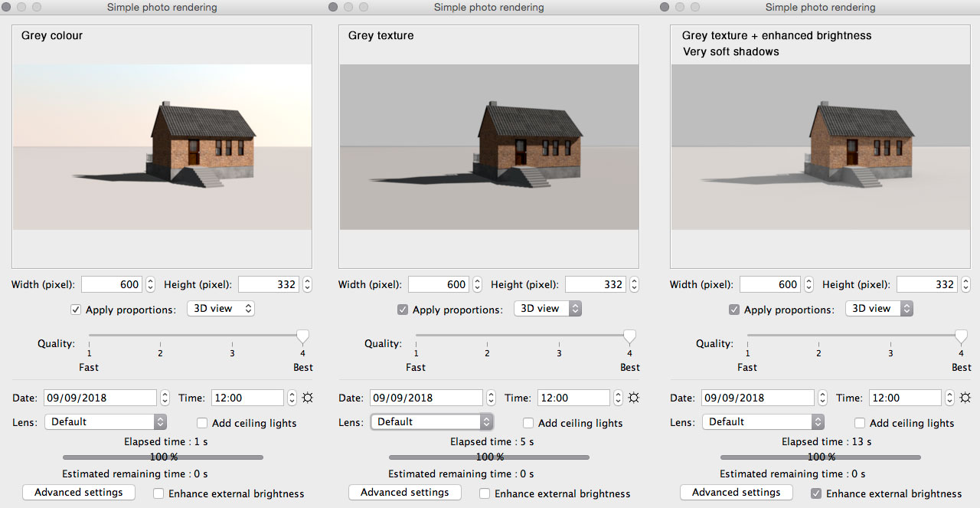980x508 pixels.
Task: Close the middle Simple photo rendering window
Action: [x=333, y=7]
